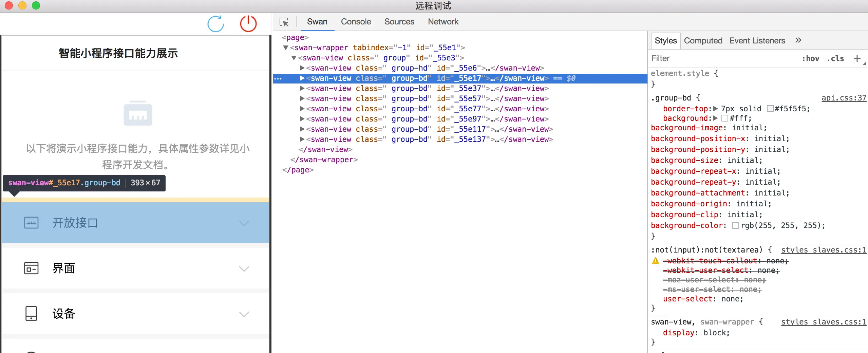Expand the 界面 section chevron
Screen dimensions: 868x353
244,269
